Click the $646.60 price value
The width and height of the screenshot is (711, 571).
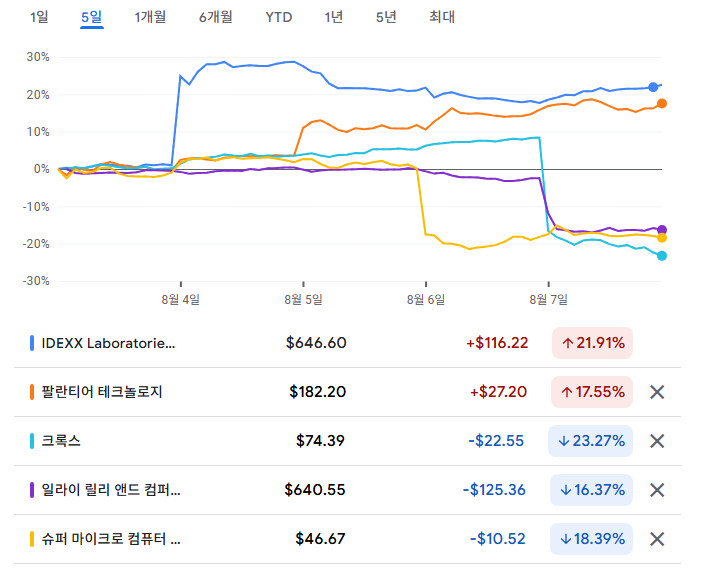coord(316,343)
